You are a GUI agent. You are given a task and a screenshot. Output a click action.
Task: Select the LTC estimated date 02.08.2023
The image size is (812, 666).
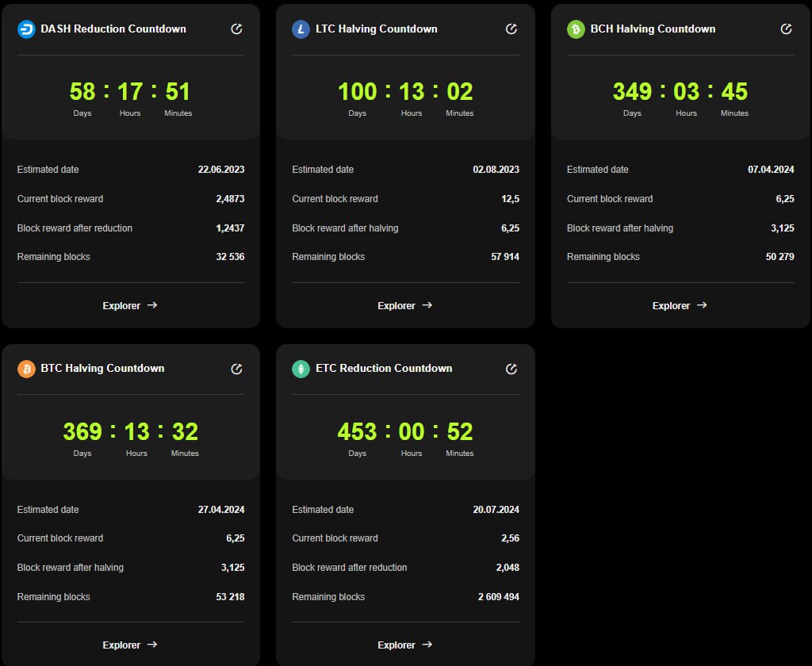pos(496,170)
